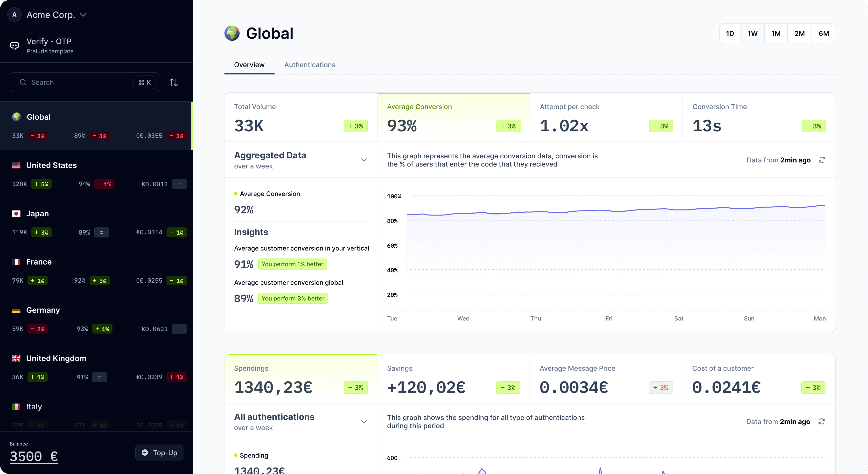Viewport: 868px width, 474px height.
Task: Click the Top-Up button
Action: tap(159, 453)
